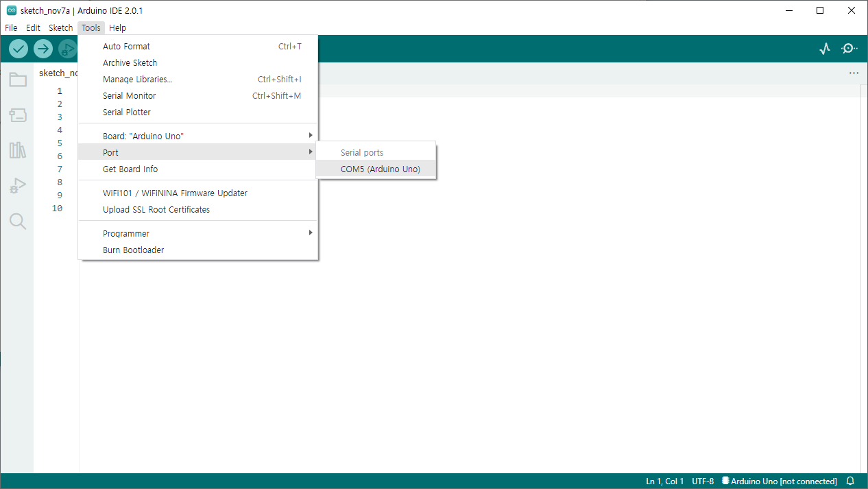Maximize the Arduino IDE window
This screenshot has width=868, height=489.
pyautogui.click(x=820, y=10)
